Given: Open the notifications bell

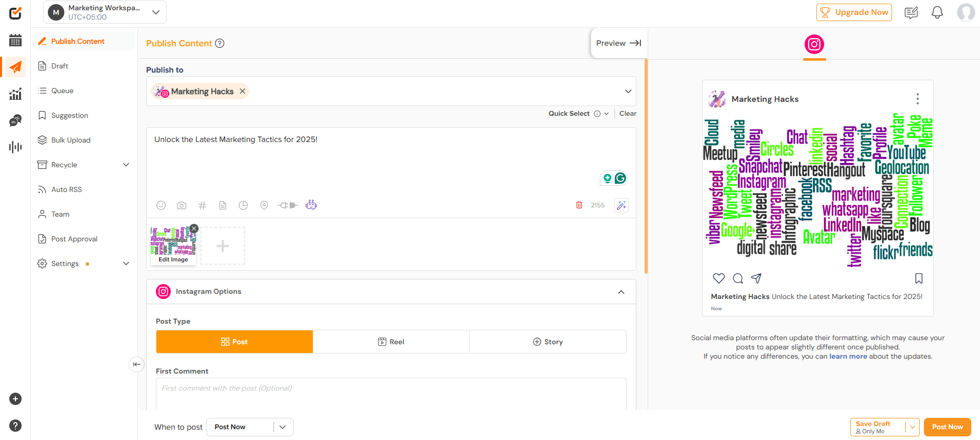Looking at the screenshot, I should click(x=937, y=12).
